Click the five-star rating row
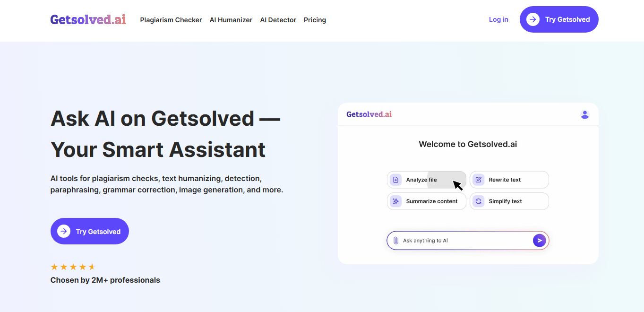The width and height of the screenshot is (644, 312). pyautogui.click(x=73, y=267)
